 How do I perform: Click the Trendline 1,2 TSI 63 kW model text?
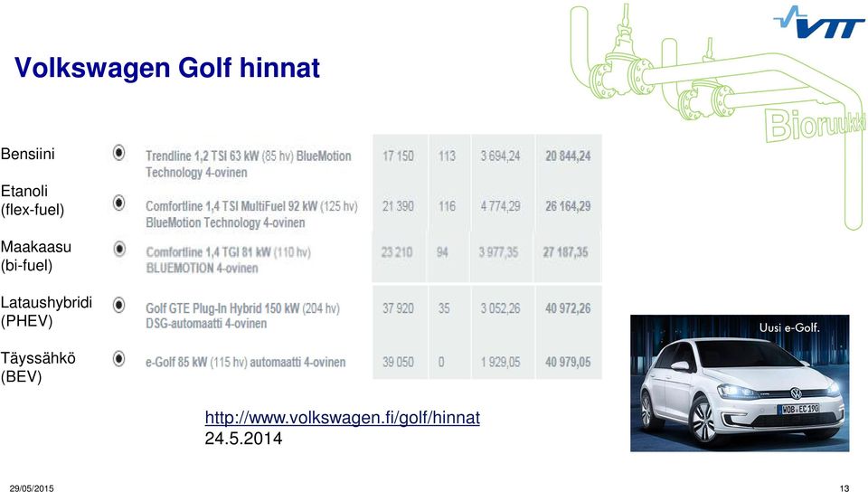point(249,164)
